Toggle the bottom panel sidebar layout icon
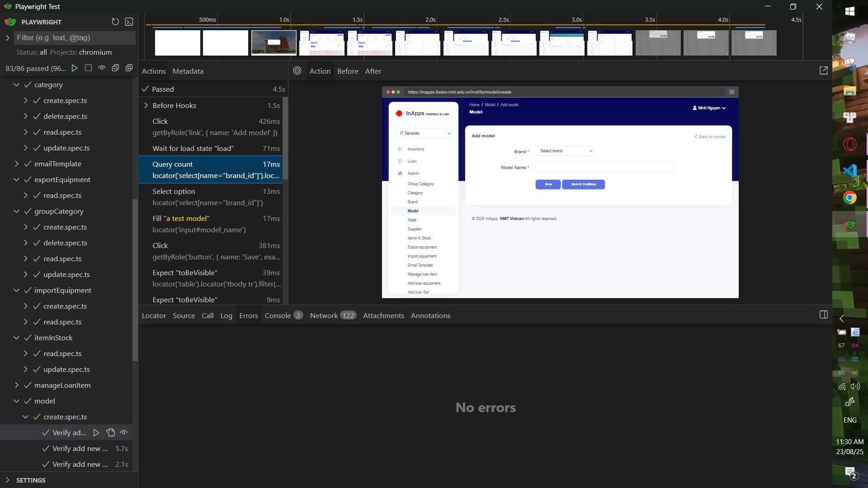The width and height of the screenshot is (868, 488). (x=823, y=315)
